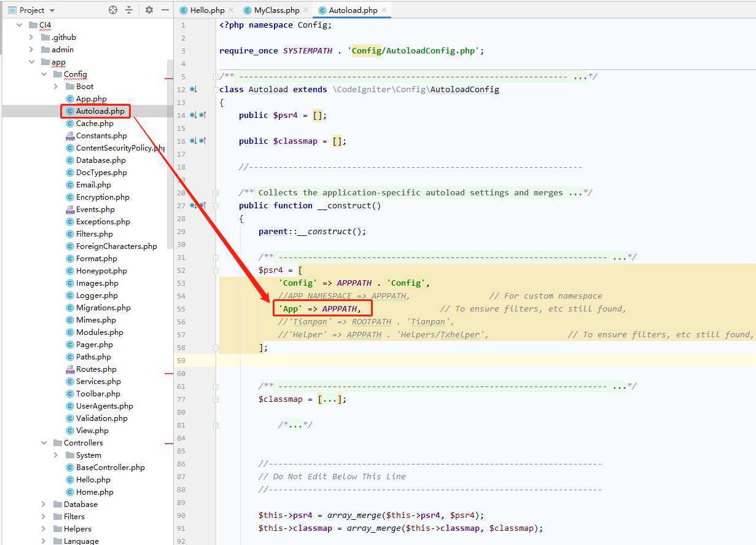Select BaseController.php in the project tree
Viewport: 756px width, 545px height.
pos(111,468)
